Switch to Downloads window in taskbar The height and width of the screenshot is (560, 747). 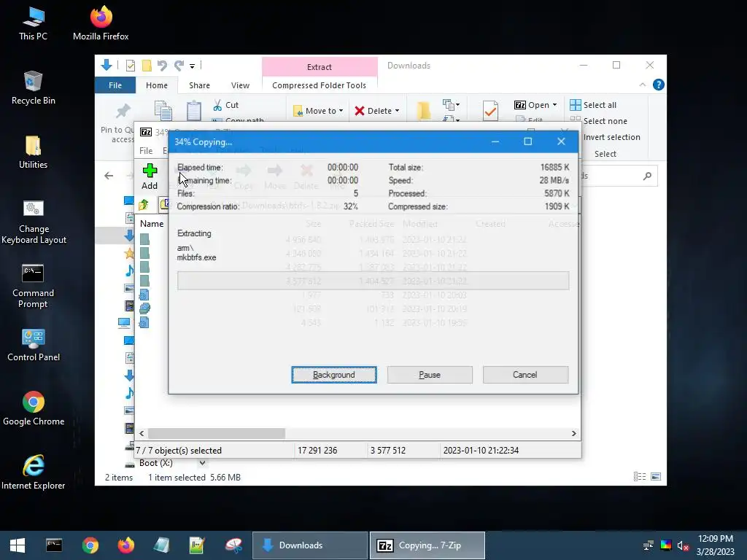click(x=309, y=545)
